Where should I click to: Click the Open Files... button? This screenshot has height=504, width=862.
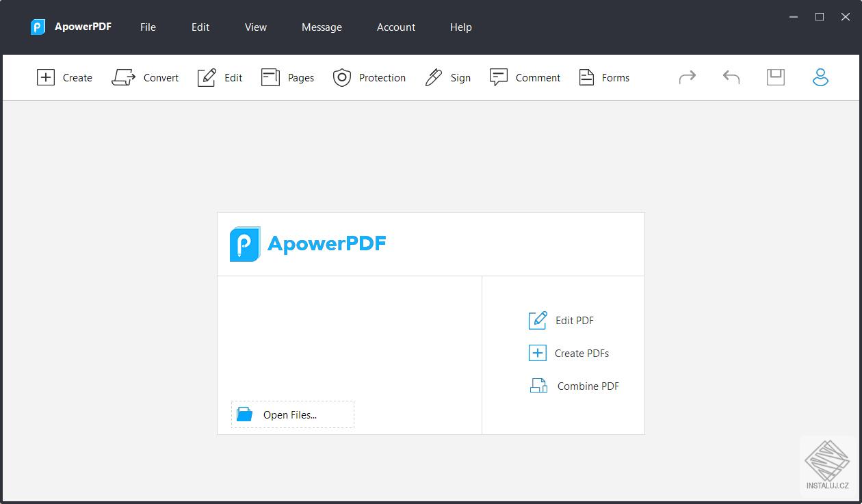coord(293,414)
